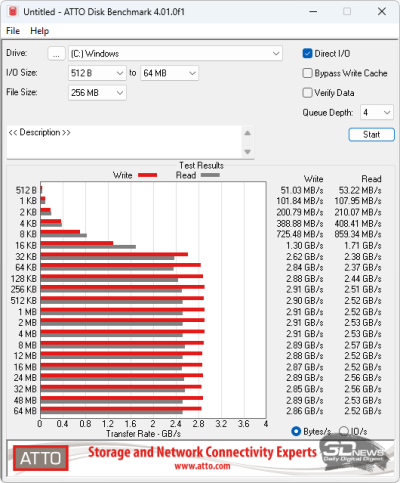Close the ATTO Disk Benchmark window
This screenshot has width=400, height=483.
pyautogui.click(x=382, y=11)
